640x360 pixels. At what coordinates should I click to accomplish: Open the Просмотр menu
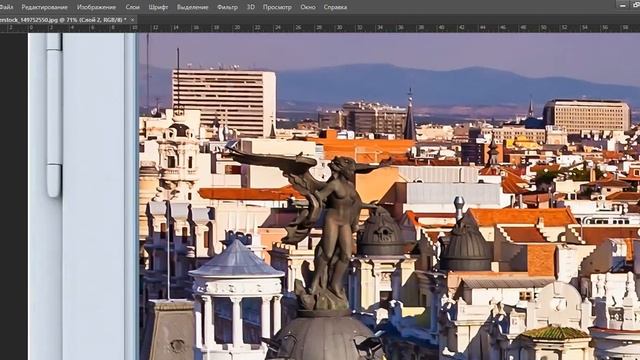(277, 7)
